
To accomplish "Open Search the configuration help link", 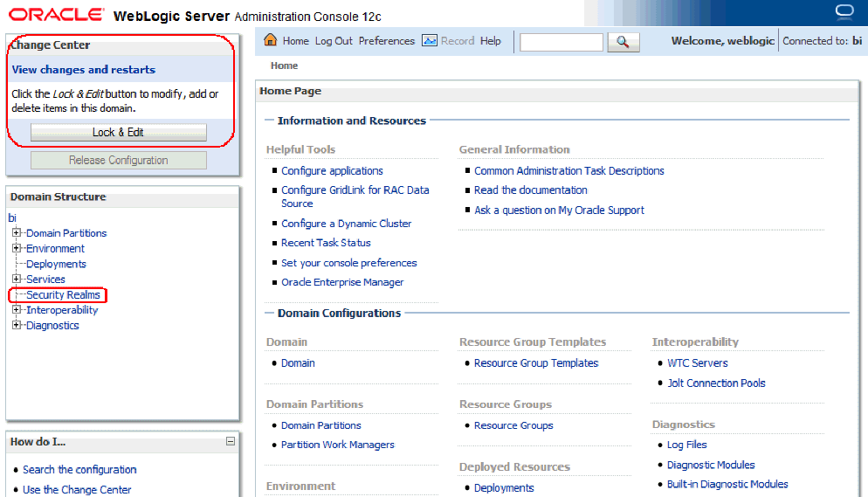I will point(79,470).
